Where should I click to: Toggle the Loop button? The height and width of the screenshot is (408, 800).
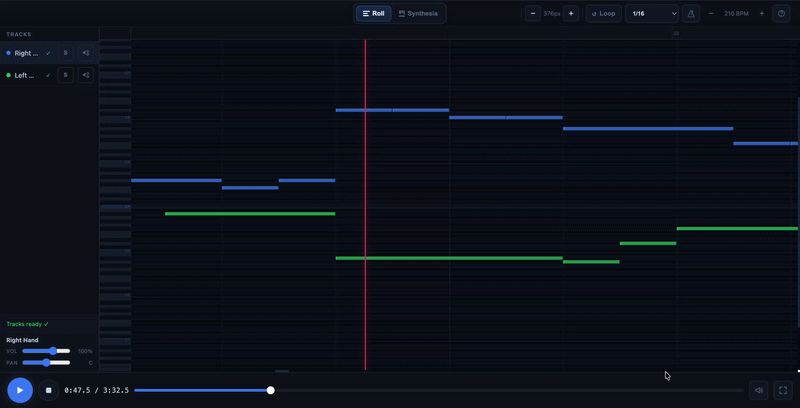click(x=603, y=14)
